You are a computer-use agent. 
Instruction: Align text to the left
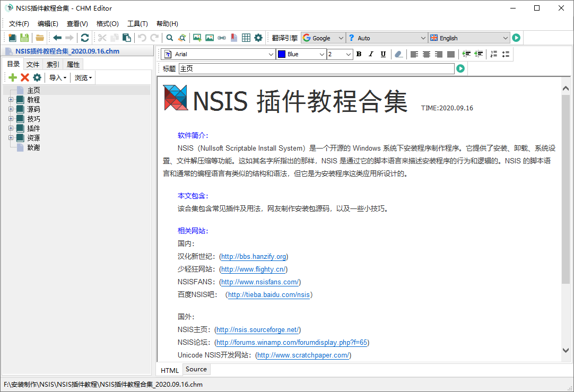[414, 54]
